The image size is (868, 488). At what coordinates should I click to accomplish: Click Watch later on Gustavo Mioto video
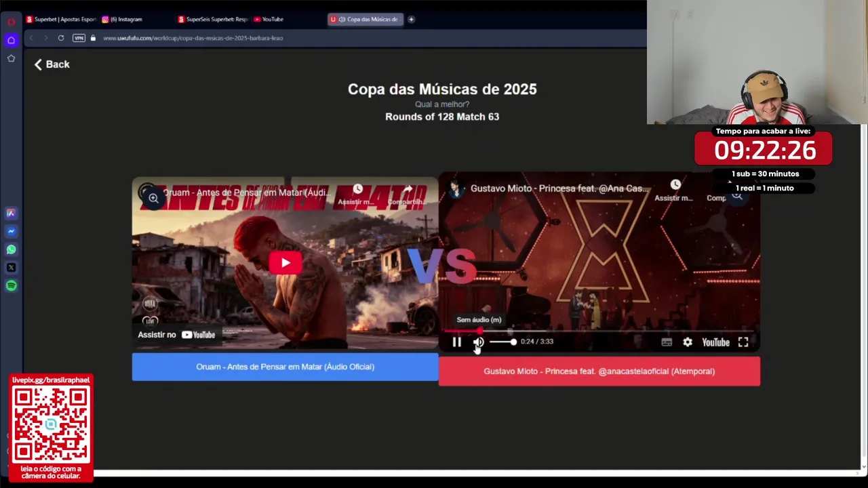point(675,190)
